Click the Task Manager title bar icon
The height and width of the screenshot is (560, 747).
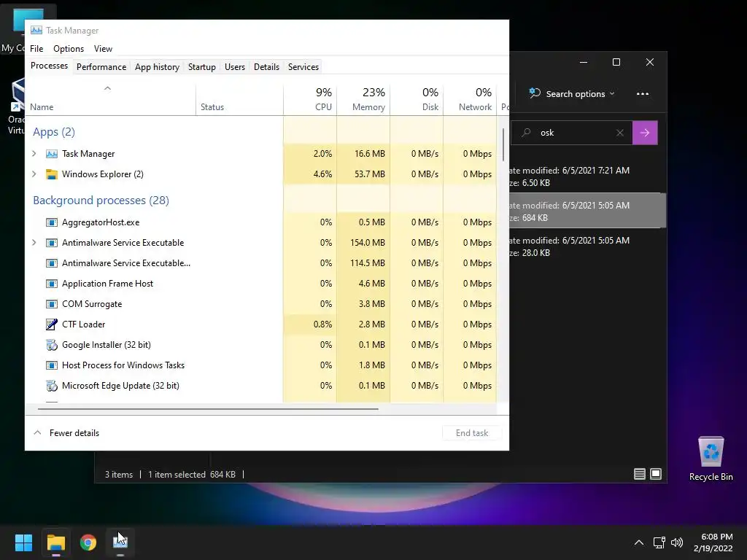click(x=36, y=30)
